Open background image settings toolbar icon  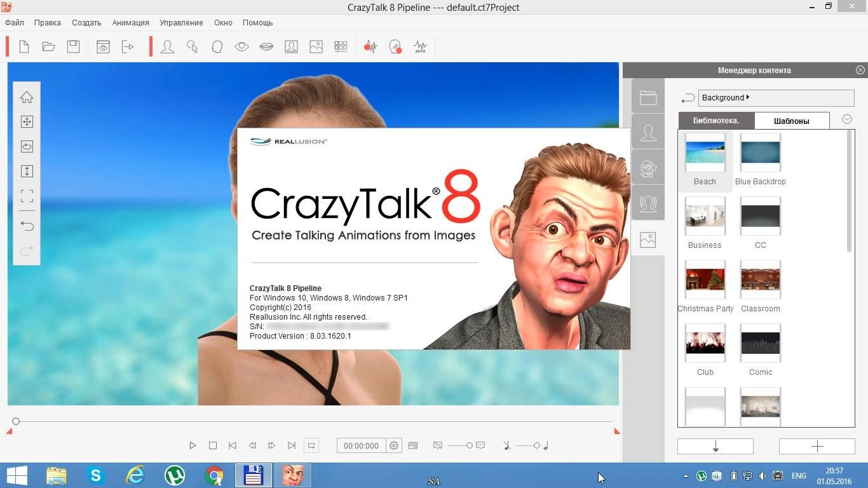click(x=316, y=46)
